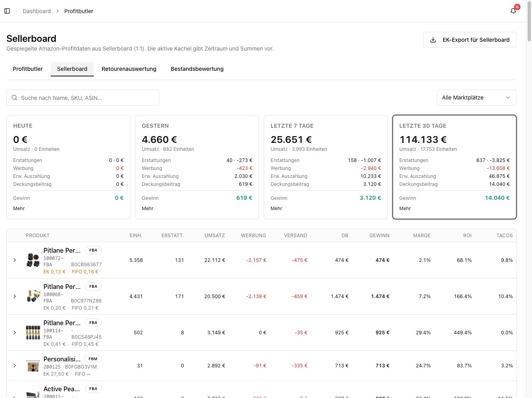Screen dimensions: 532x398
Task: Sort by ERSTATT. column header
Action: 172,236
